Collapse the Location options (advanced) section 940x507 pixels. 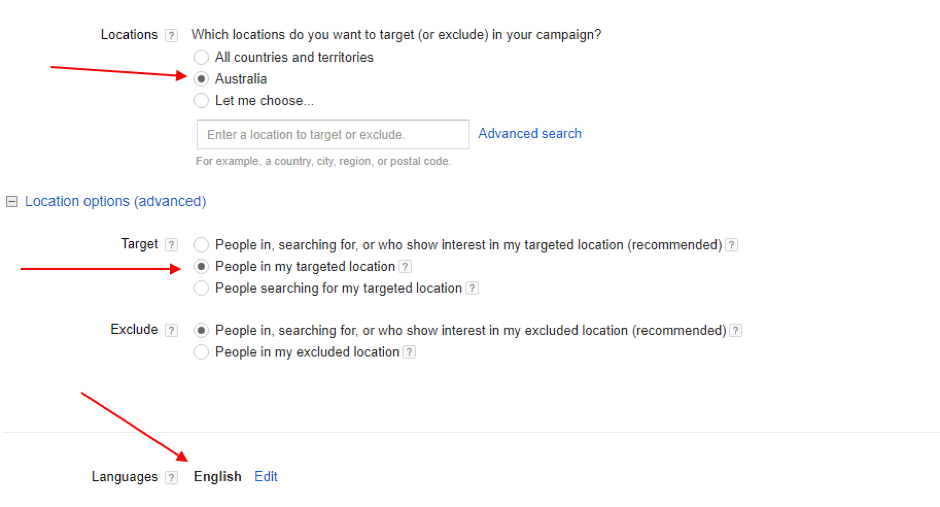12,202
